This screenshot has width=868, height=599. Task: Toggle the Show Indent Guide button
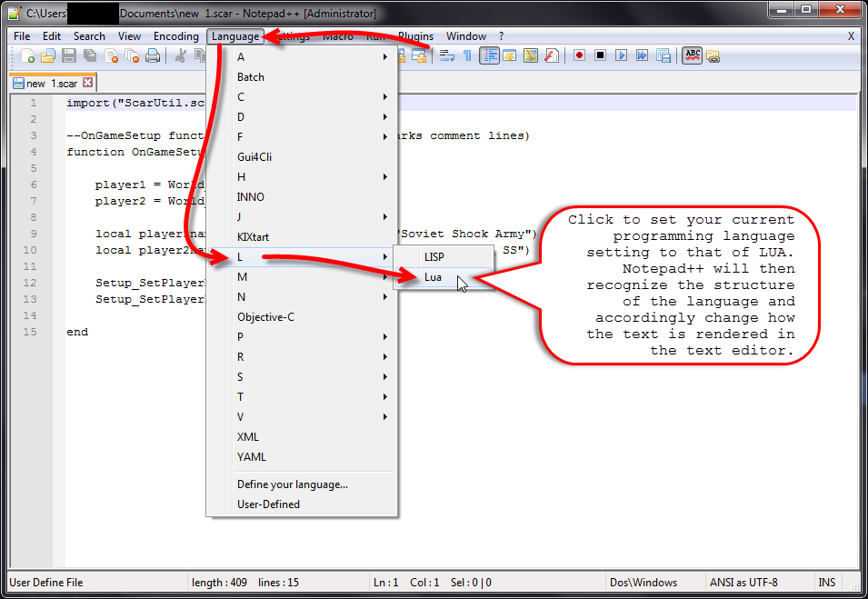[x=489, y=56]
